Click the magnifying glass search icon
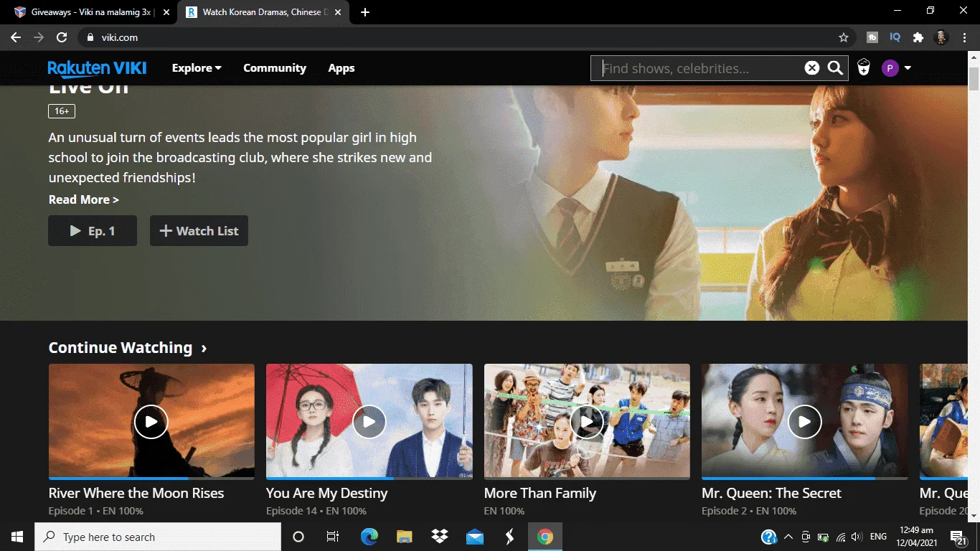Viewport: 980px width, 551px height. [835, 68]
